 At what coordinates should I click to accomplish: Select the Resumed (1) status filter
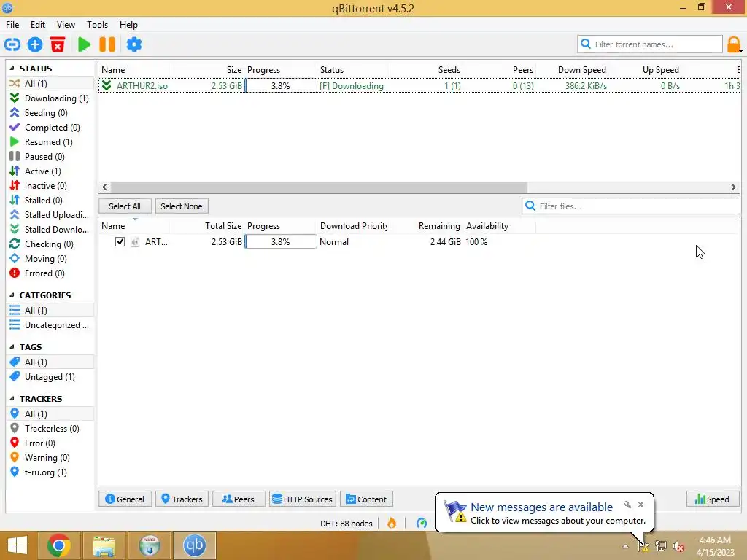[x=50, y=142]
